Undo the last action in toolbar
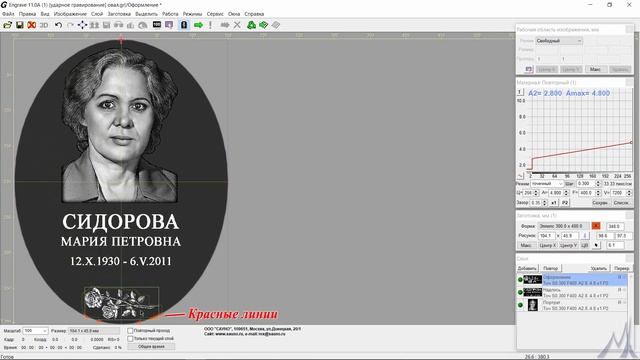The height and width of the screenshot is (360, 640). point(58,25)
